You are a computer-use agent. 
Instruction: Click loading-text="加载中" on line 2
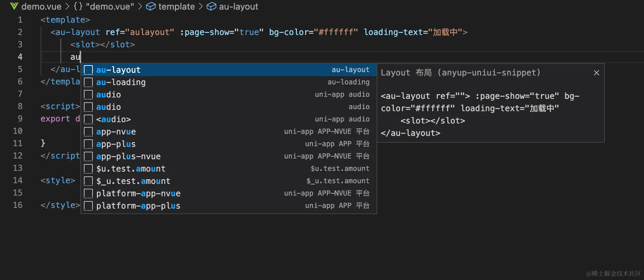(413, 32)
